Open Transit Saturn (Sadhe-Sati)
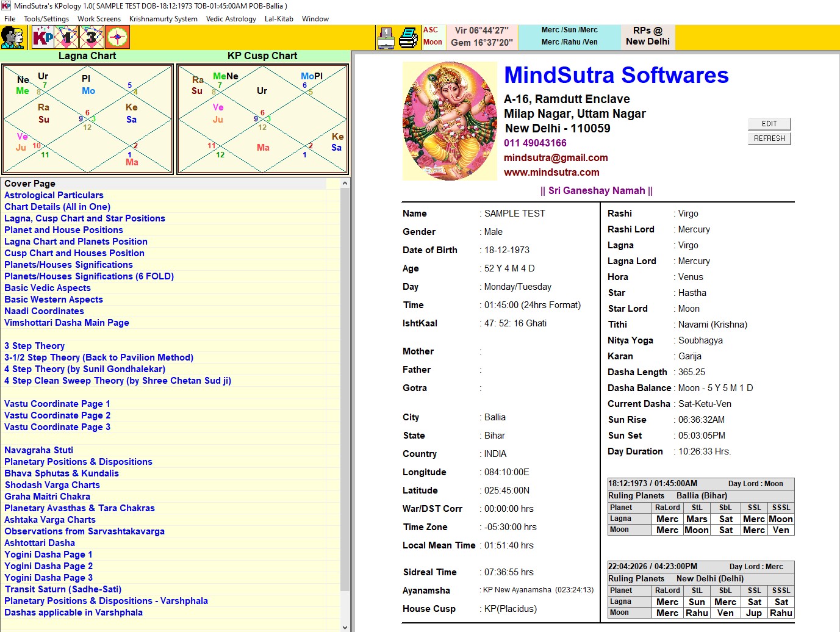This screenshot has height=632, width=840. click(63, 589)
